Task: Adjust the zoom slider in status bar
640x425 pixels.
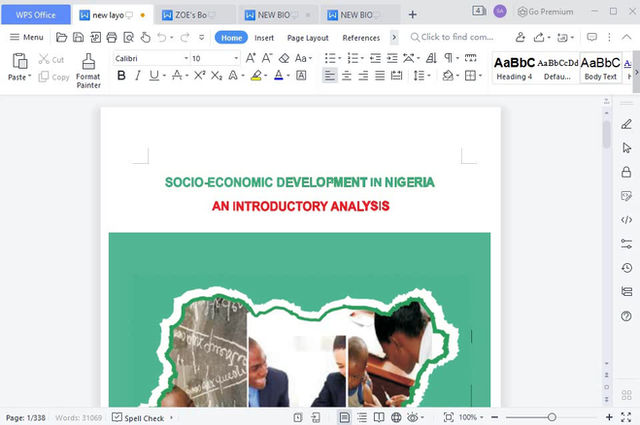Action: pos(551,417)
